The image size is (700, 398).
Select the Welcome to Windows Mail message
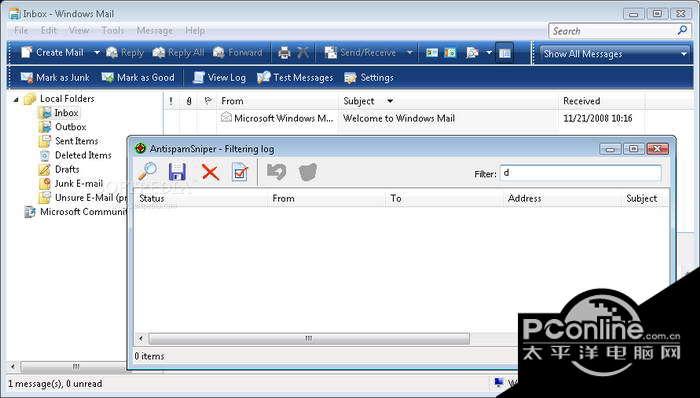399,118
